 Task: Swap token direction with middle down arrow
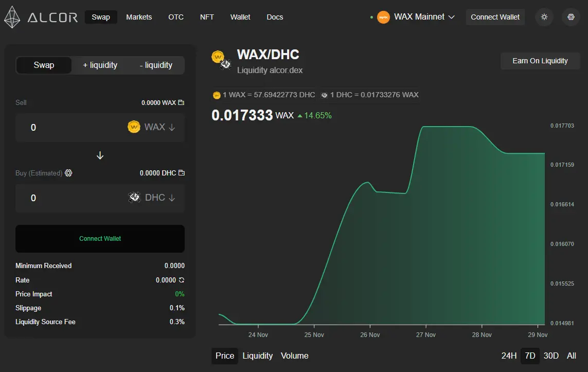tap(100, 155)
